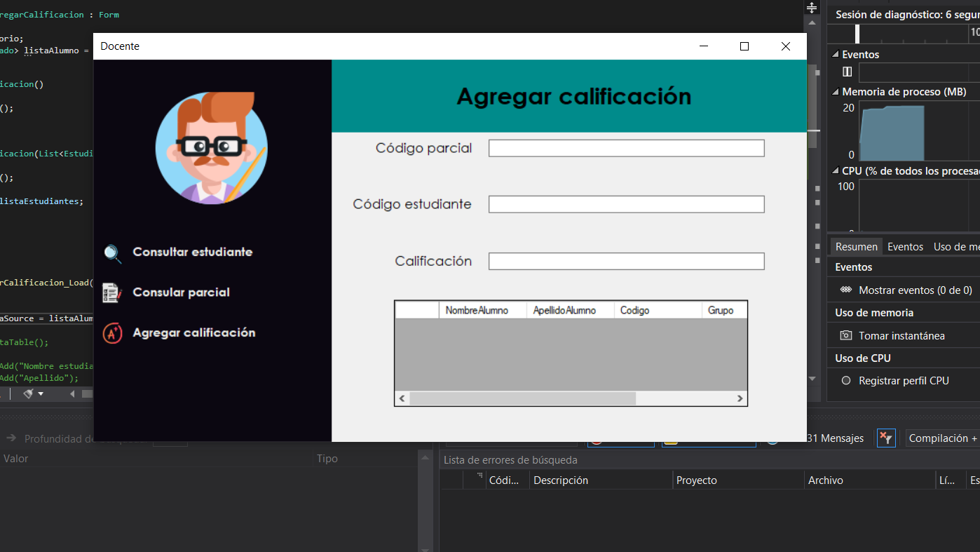
Task: Open the dropdown arrow next to brush icon
Action: click(x=41, y=394)
